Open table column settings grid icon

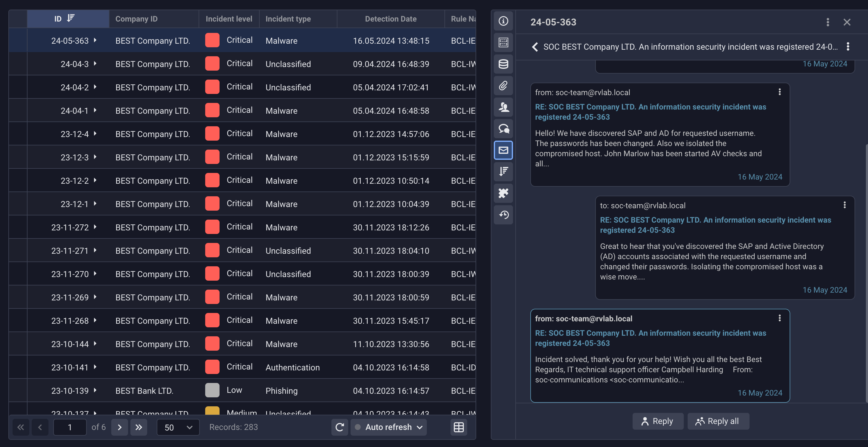point(459,427)
